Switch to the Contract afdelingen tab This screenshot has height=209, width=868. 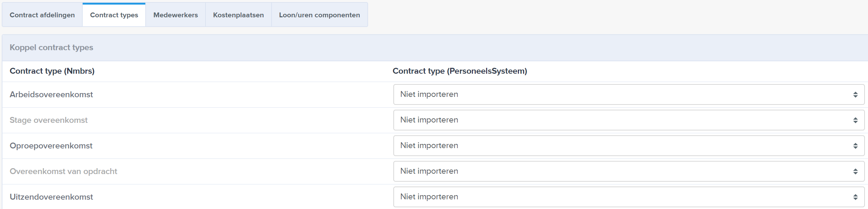[42, 15]
